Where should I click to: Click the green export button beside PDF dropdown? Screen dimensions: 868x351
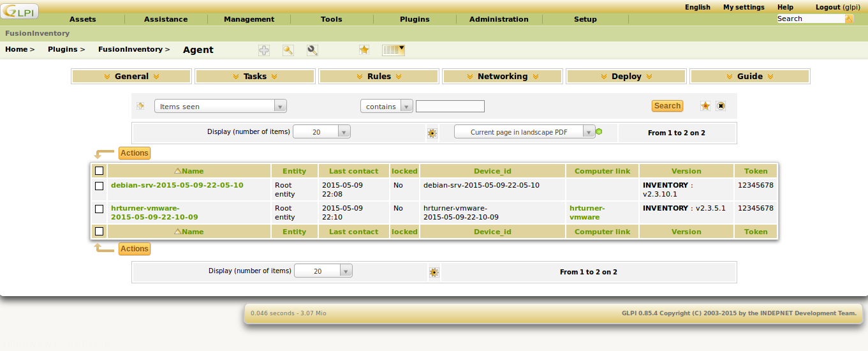pos(599,132)
